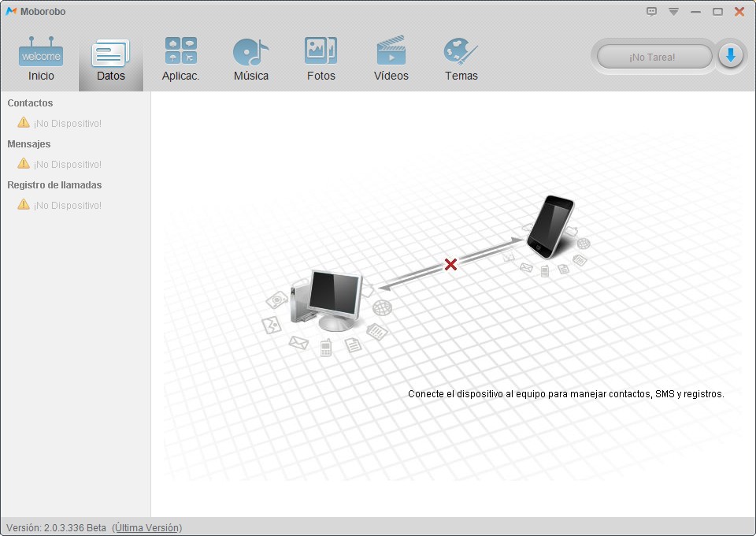
Task: Click ¡No Dispositivo! under Registro de llamadas
Action: pos(68,206)
